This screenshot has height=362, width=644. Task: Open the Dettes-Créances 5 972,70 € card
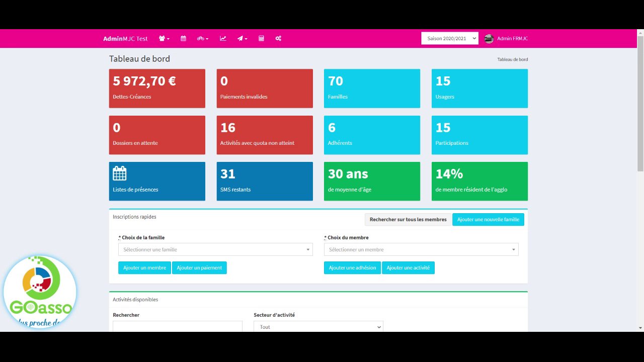coord(157,88)
